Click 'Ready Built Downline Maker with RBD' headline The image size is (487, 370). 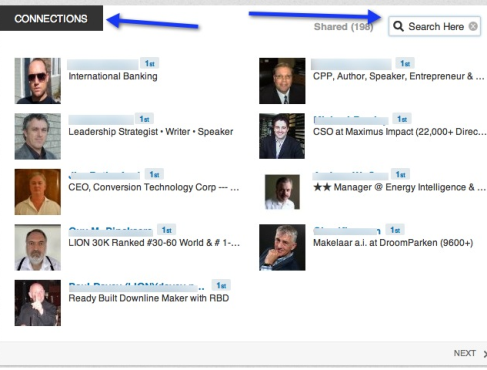149,298
